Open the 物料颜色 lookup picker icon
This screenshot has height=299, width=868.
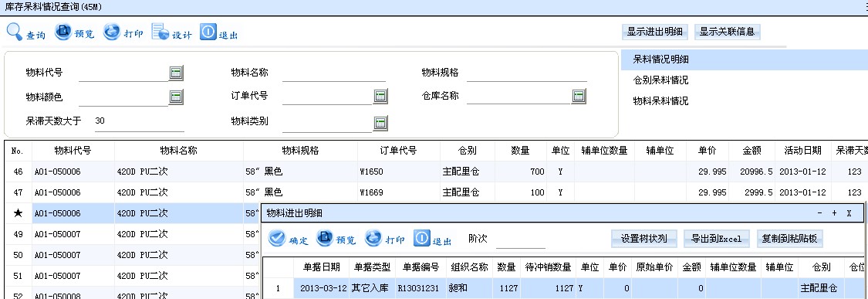[176, 97]
